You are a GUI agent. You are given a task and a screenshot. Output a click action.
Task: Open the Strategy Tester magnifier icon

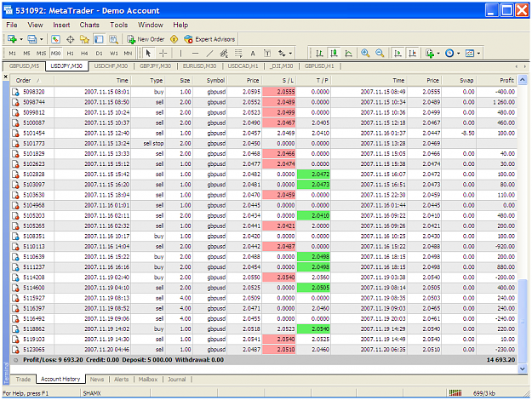click(113, 39)
